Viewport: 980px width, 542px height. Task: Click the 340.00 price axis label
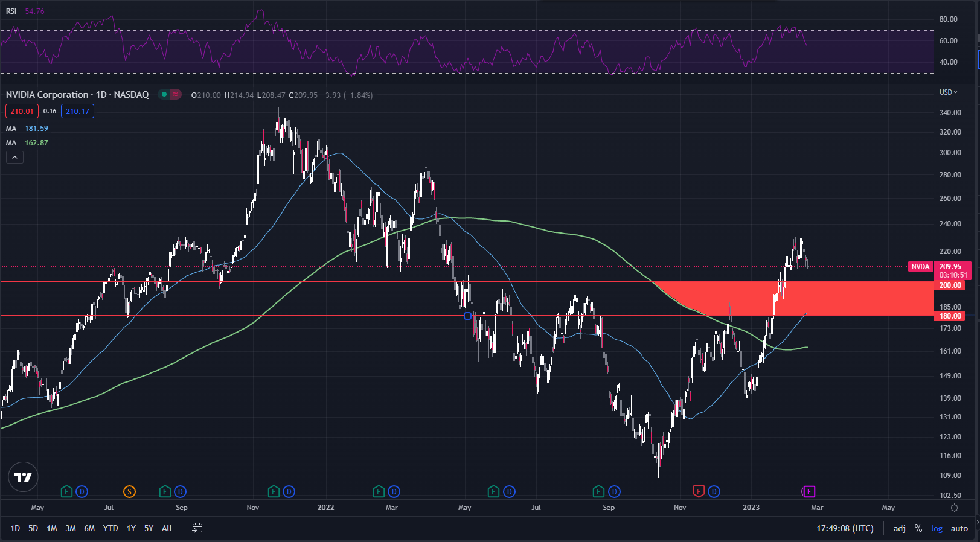click(950, 113)
